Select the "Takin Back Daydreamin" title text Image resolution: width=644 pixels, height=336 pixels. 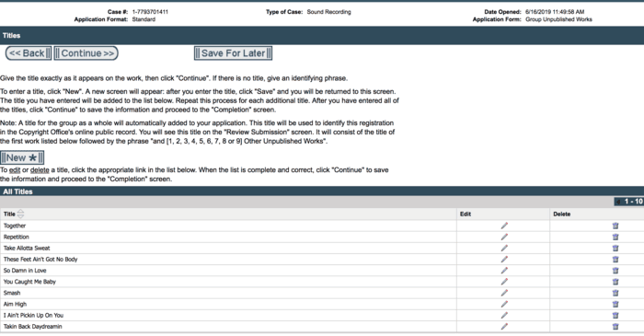point(32,326)
